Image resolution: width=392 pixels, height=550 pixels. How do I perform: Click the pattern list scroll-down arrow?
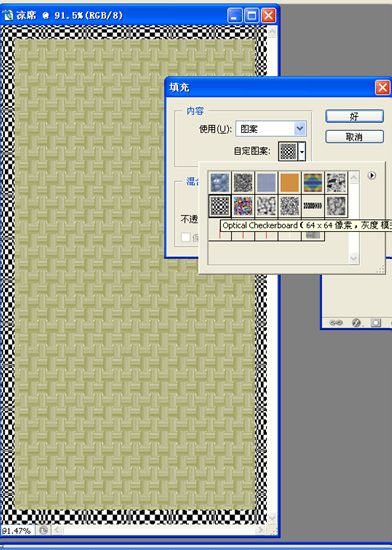coord(354,258)
